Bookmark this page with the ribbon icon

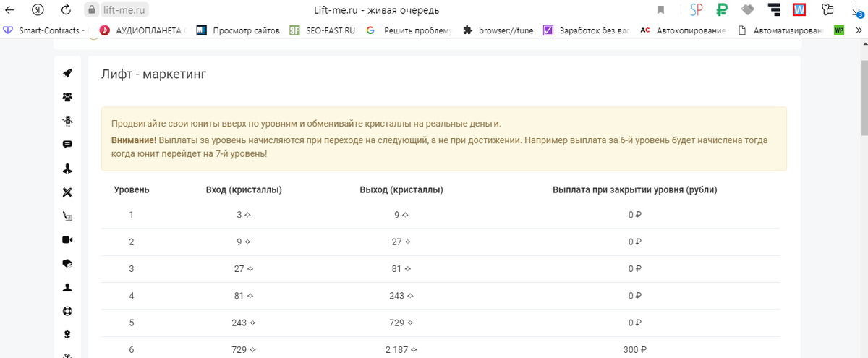coord(660,10)
